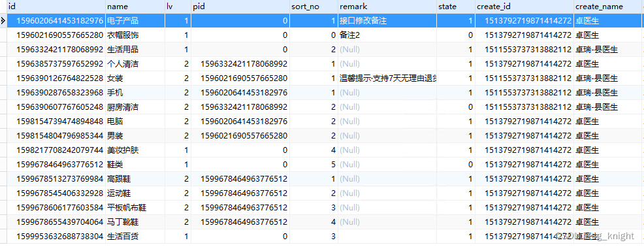
Task: Click the pid column header
Action: point(240,6)
